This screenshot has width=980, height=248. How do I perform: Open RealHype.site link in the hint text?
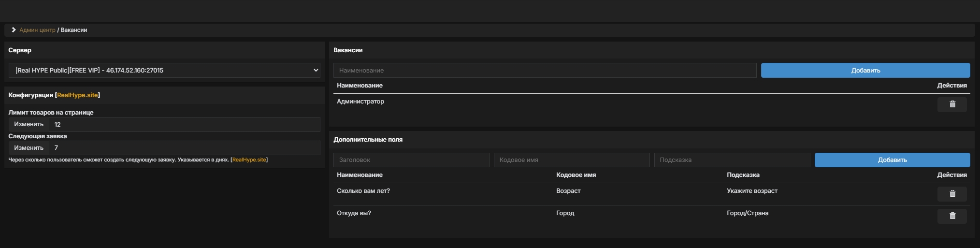point(249,160)
